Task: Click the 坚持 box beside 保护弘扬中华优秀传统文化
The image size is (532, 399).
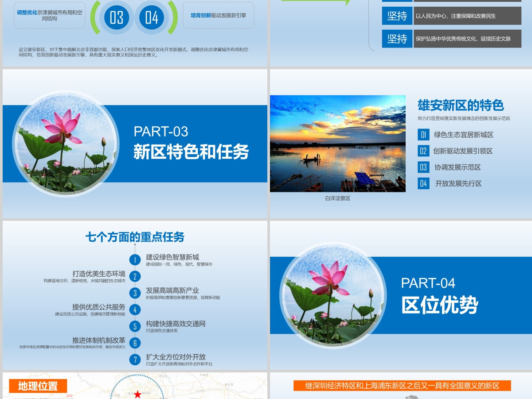Action: click(x=397, y=39)
